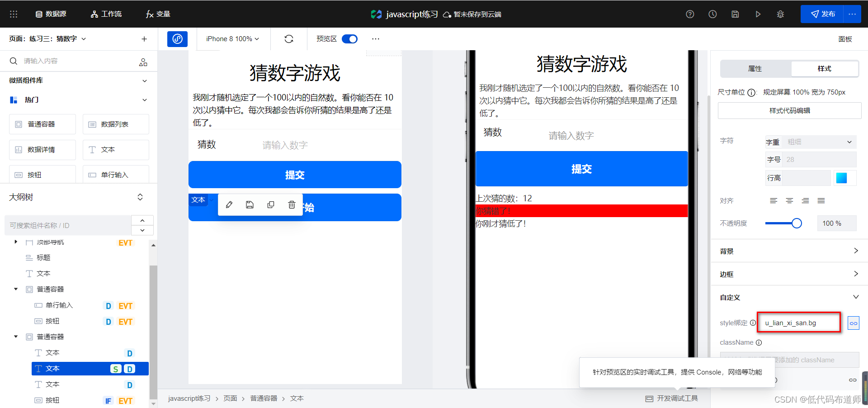Select 标题 in the outline tree
The height and width of the screenshot is (408, 868).
43,258
